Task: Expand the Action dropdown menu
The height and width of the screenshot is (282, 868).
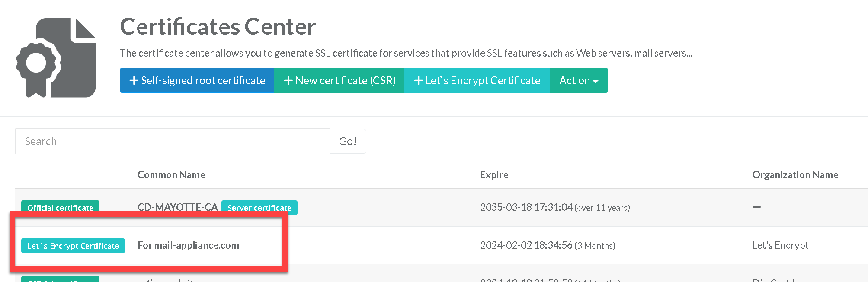Action: (578, 80)
